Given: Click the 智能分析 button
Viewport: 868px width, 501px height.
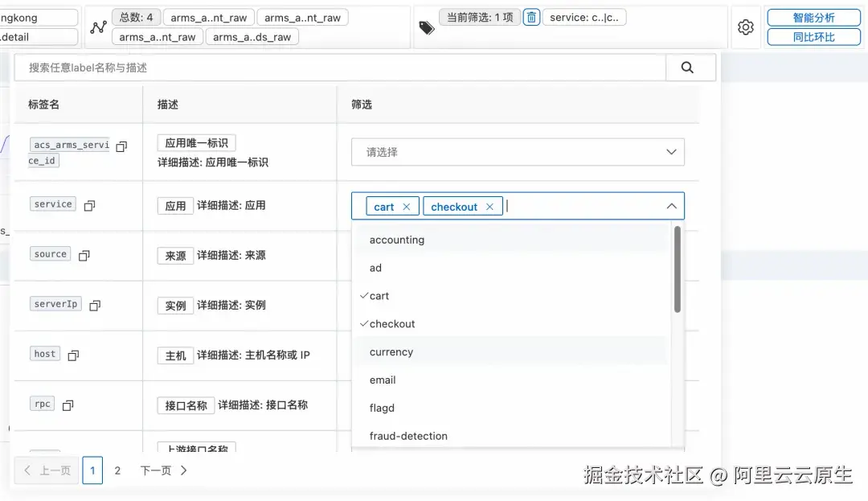Looking at the screenshot, I should click(x=813, y=17).
